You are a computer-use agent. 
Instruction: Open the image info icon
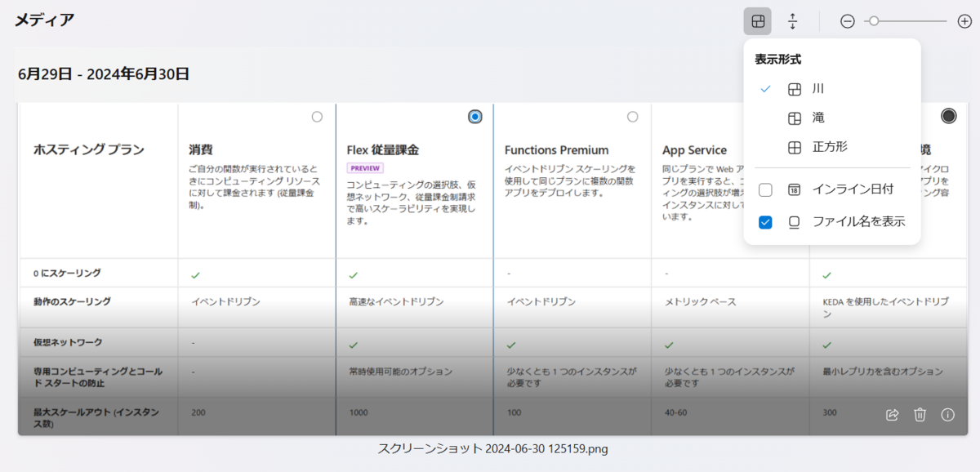pos(947,415)
